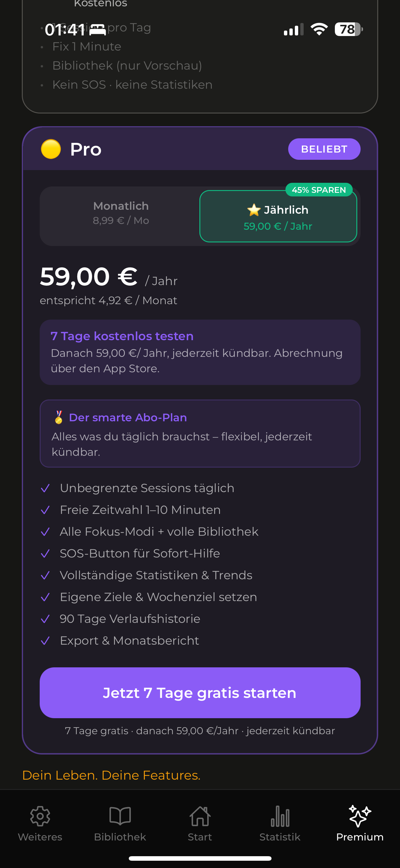The height and width of the screenshot is (868, 400).
Task: Tap the medal icon beside Abo-Plan
Action: (x=59, y=417)
